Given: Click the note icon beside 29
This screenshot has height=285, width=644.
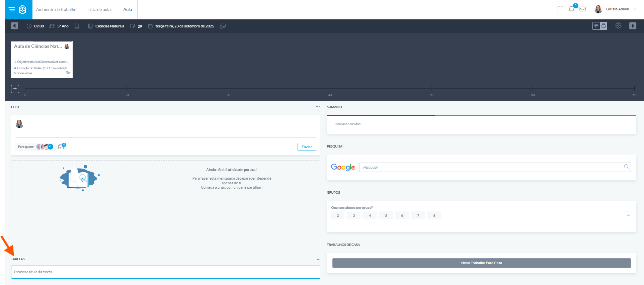Looking at the screenshot, I should pyautogui.click(x=133, y=26).
